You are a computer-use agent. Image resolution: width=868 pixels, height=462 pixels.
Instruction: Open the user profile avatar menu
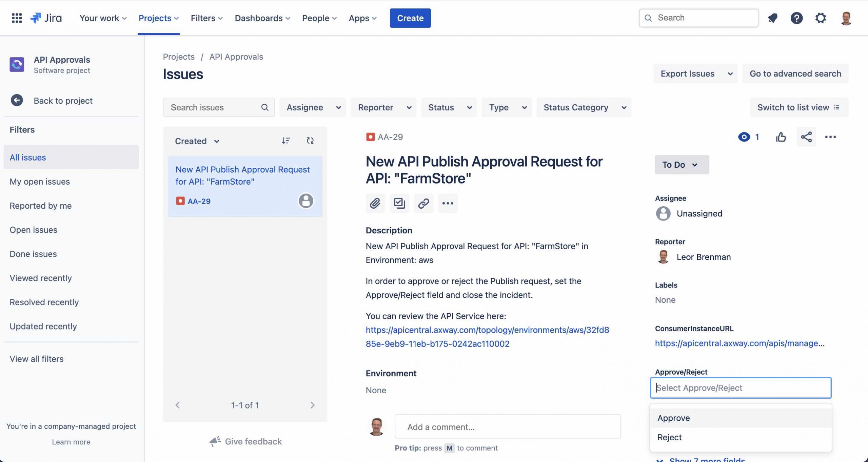click(x=846, y=18)
